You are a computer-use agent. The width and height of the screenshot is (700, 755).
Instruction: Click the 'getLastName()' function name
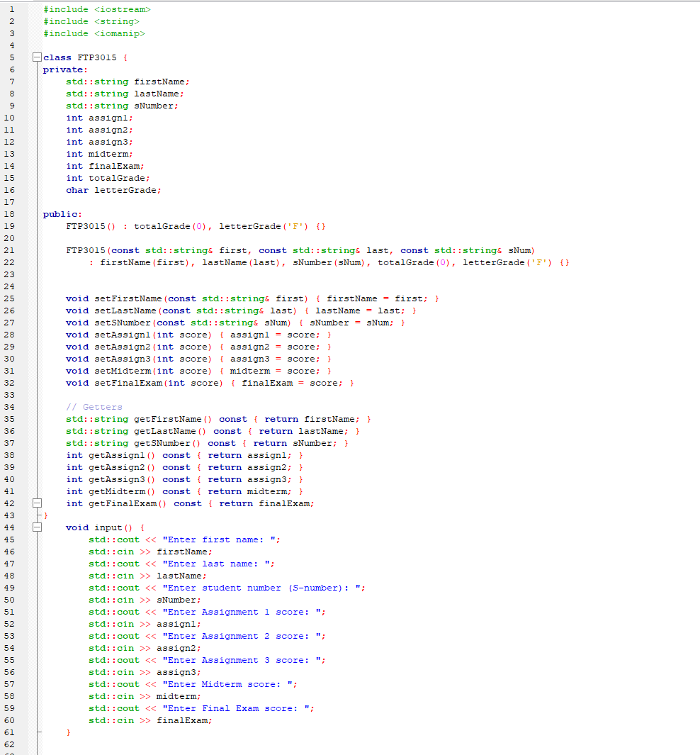(170, 431)
